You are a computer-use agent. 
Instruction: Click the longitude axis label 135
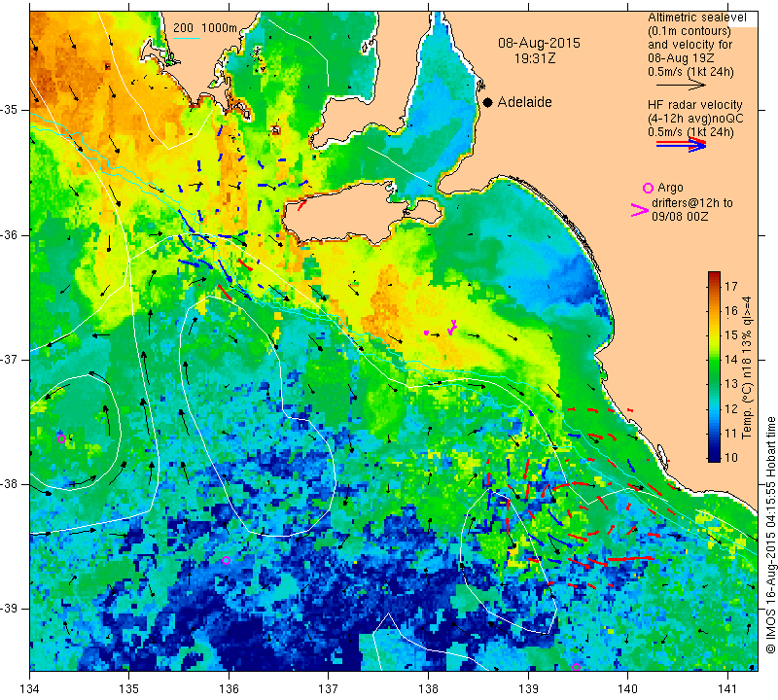point(129,688)
